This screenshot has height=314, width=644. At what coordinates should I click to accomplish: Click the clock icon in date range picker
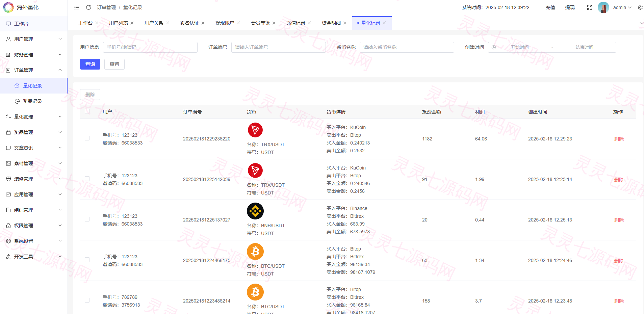(494, 47)
